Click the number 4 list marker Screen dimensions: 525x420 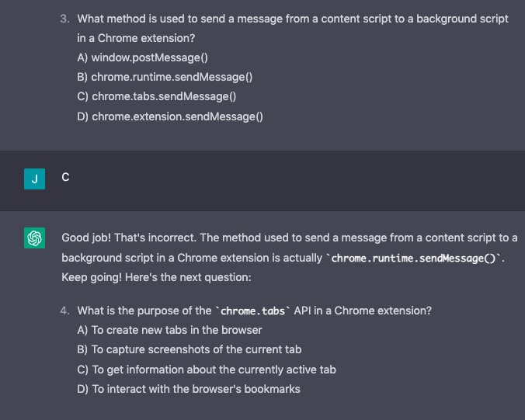[65, 311]
